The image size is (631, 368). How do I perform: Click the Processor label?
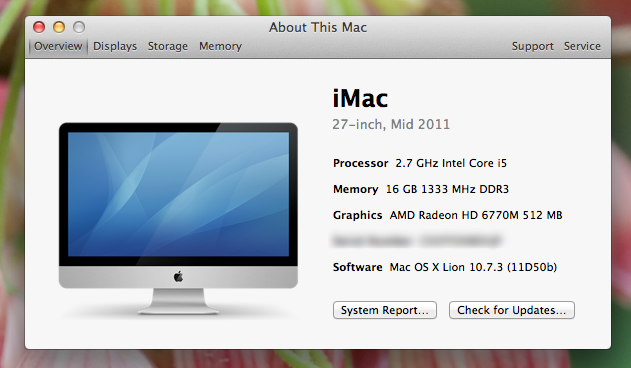click(x=361, y=163)
